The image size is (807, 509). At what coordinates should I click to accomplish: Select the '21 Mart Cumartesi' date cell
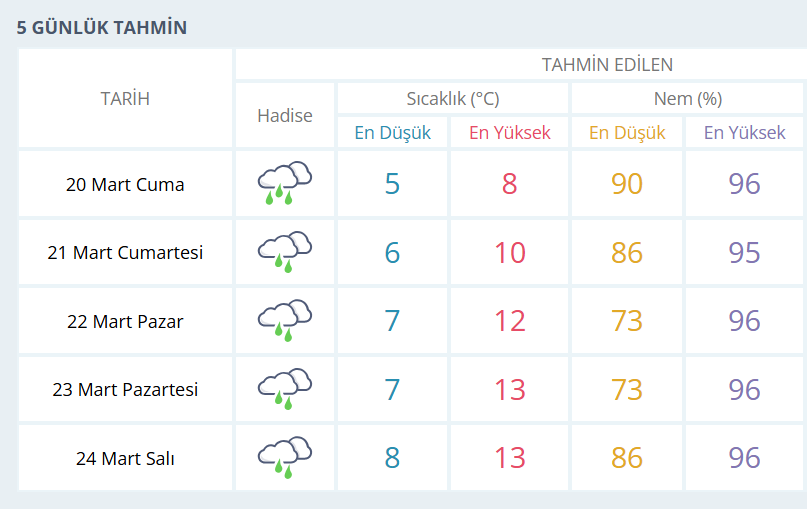tap(125, 252)
